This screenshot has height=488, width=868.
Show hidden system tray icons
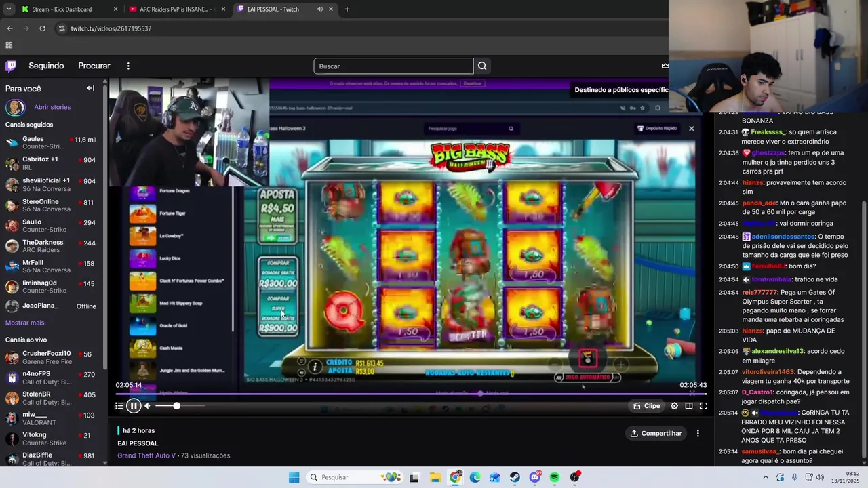(766, 477)
